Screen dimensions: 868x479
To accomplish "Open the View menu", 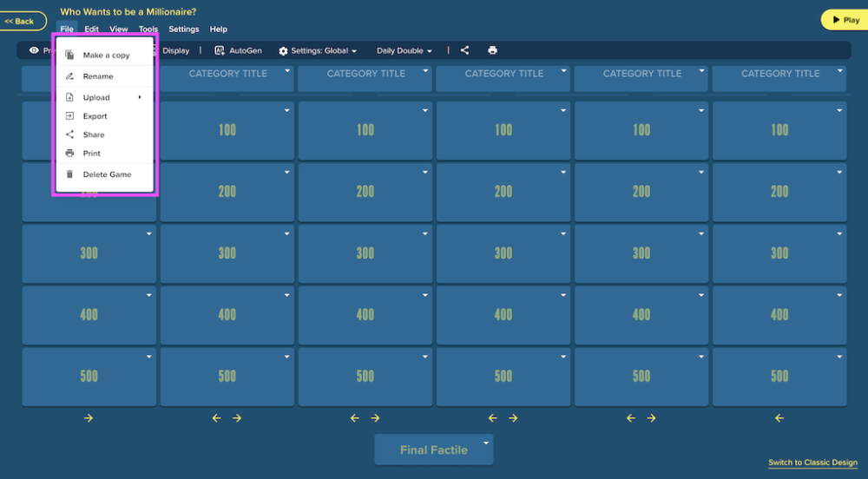I will click(x=118, y=29).
